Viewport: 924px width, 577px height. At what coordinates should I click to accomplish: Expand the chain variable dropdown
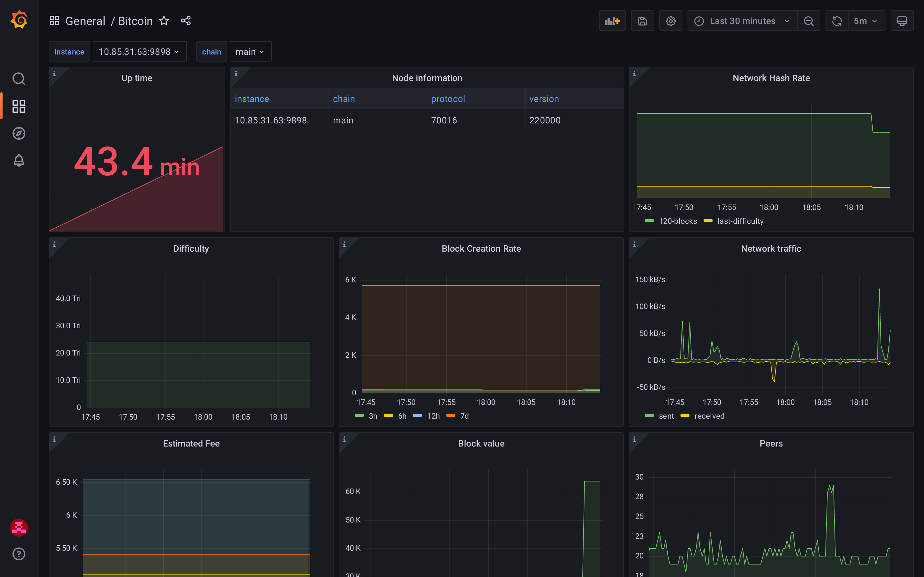click(250, 52)
